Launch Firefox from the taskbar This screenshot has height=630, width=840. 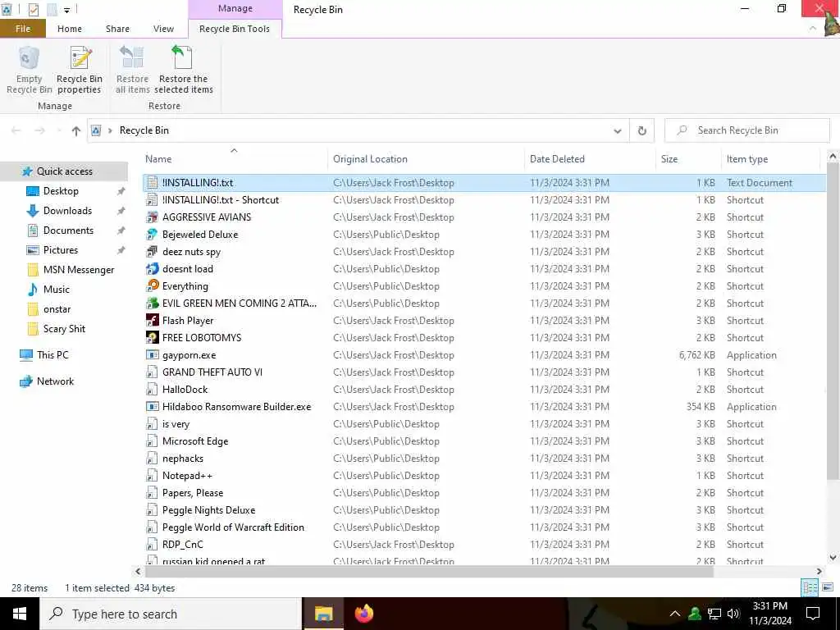click(364, 614)
